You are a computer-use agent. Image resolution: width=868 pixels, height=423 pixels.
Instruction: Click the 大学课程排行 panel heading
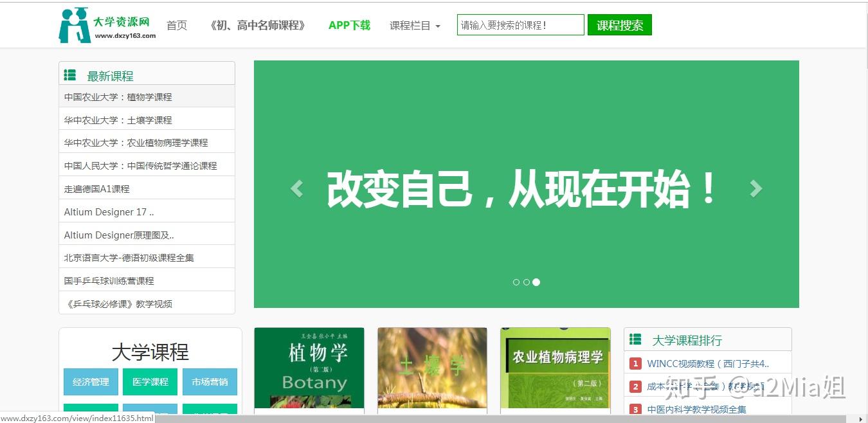tap(687, 340)
